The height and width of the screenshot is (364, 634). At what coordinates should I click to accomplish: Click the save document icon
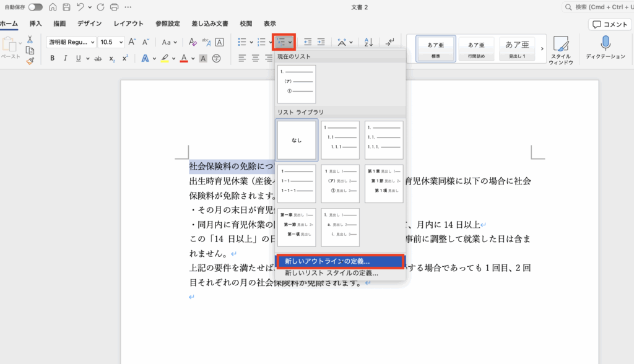click(66, 7)
